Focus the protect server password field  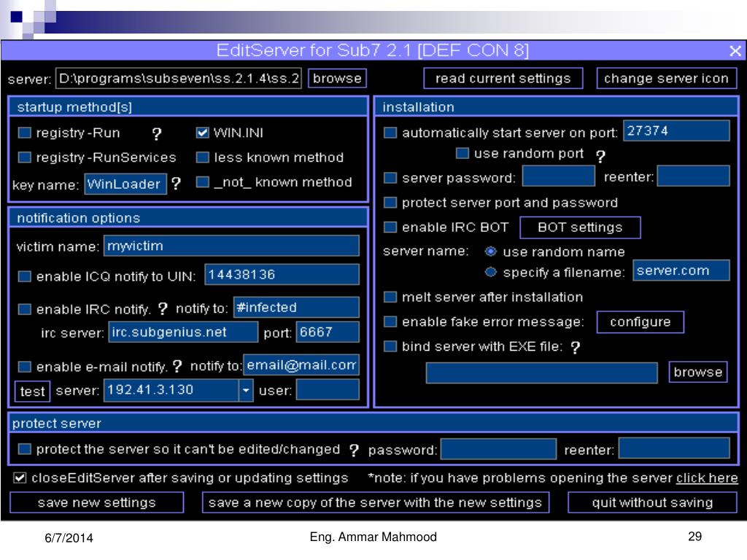pos(499,448)
